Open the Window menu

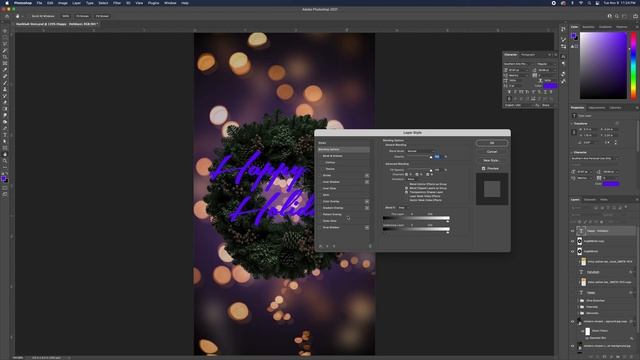coord(170,3)
